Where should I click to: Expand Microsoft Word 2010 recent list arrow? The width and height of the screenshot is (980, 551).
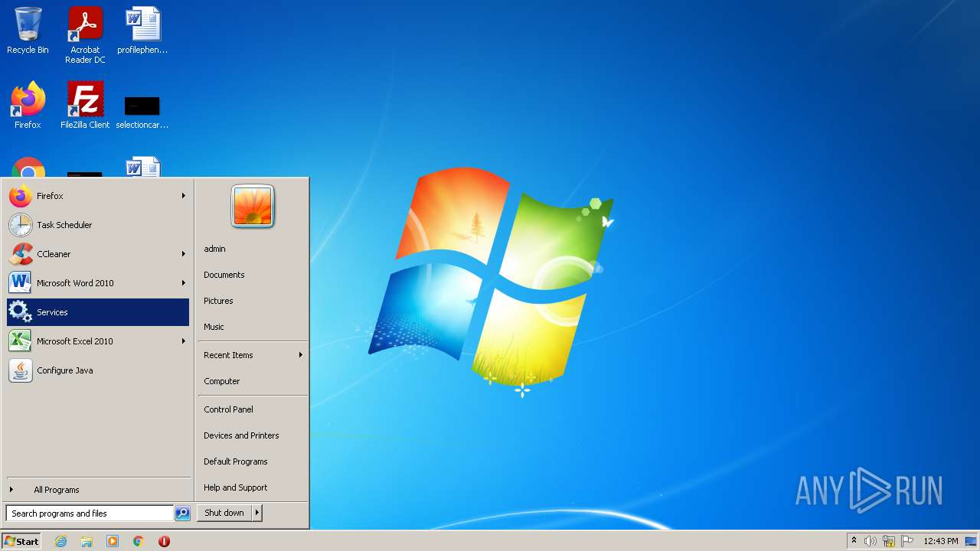point(184,283)
